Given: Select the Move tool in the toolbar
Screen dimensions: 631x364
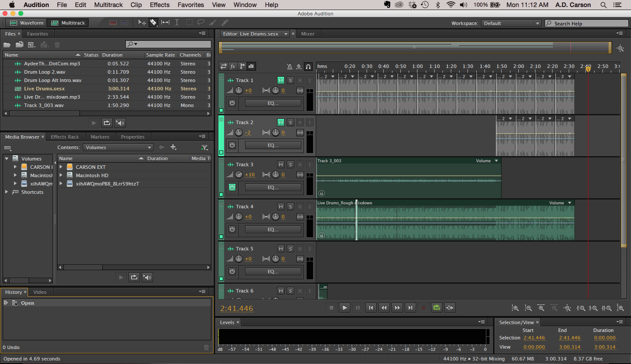Looking at the screenshot, I should tap(142, 23).
